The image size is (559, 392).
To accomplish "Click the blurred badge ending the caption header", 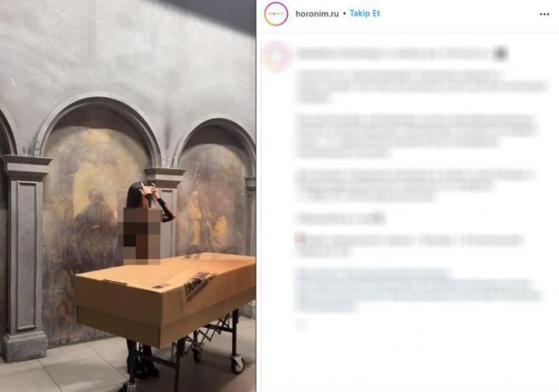I will [501, 54].
